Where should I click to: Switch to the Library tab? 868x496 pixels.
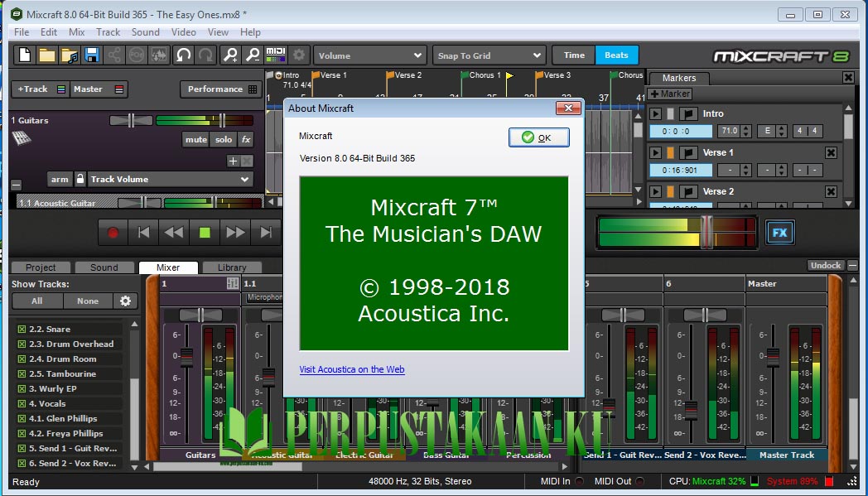coord(232,267)
